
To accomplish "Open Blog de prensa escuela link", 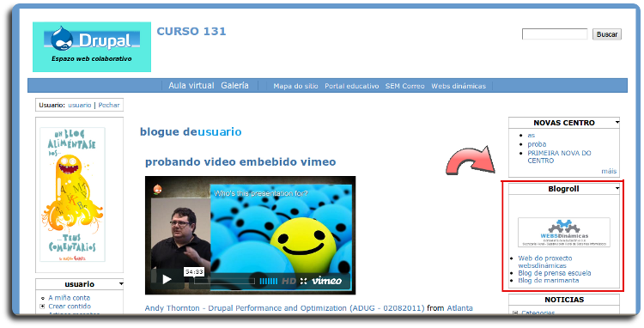I will coord(555,273).
